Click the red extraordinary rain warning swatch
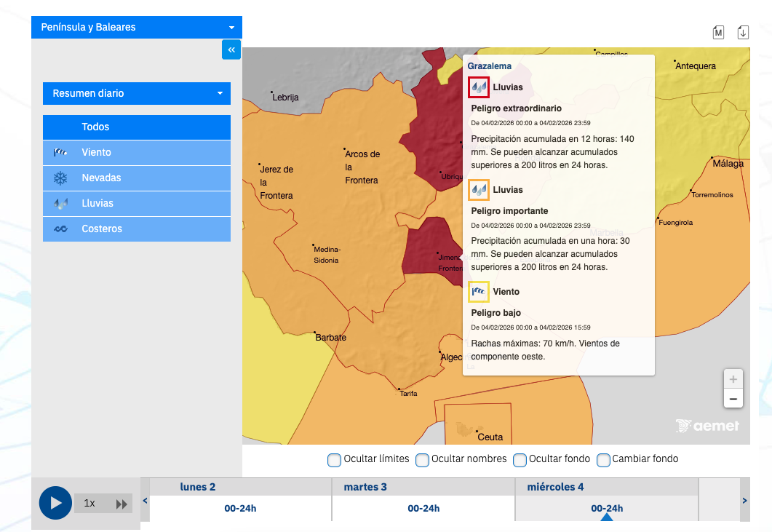This screenshot has height=532, width=772. click(479, 87)
